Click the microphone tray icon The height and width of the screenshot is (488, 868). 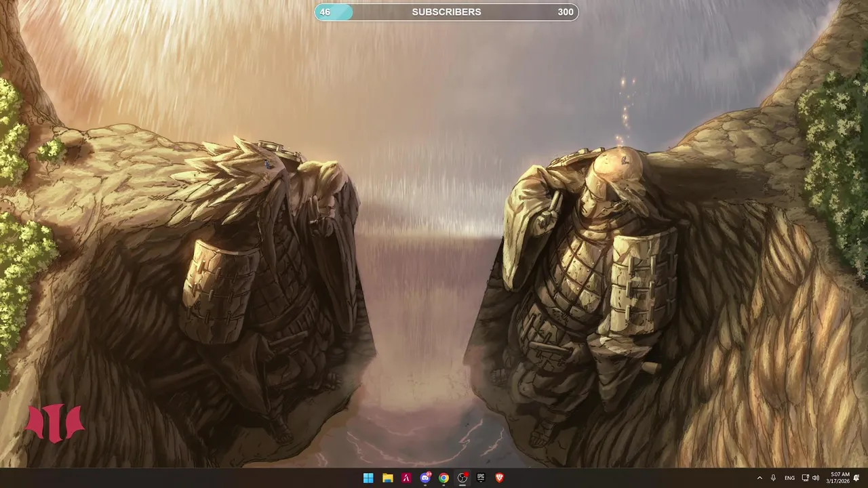click(773, 478)
